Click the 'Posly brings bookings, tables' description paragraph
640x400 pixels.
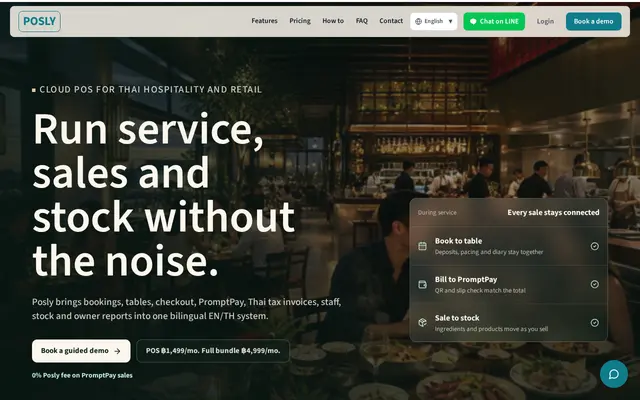187,309
